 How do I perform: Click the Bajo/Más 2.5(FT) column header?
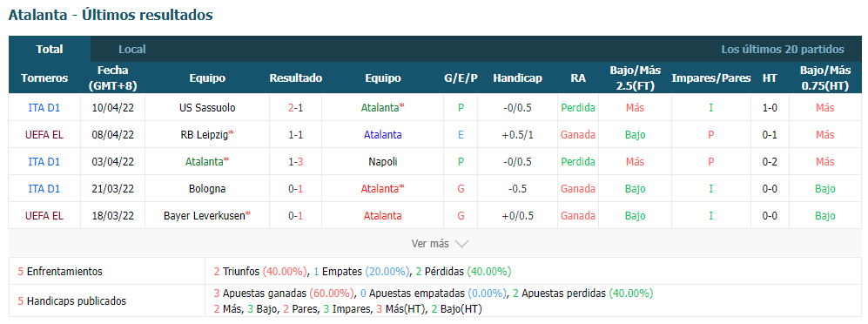coord(635,78)
